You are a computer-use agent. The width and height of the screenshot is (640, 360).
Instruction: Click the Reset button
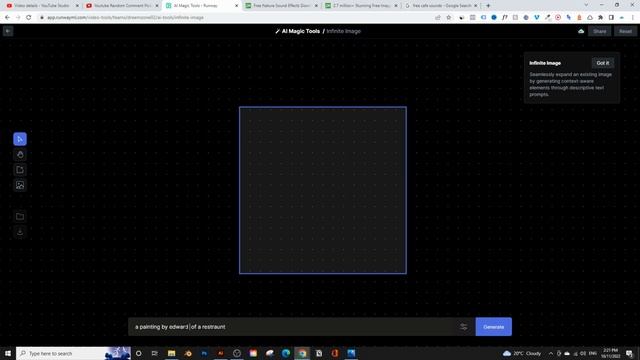pos(625,31)
